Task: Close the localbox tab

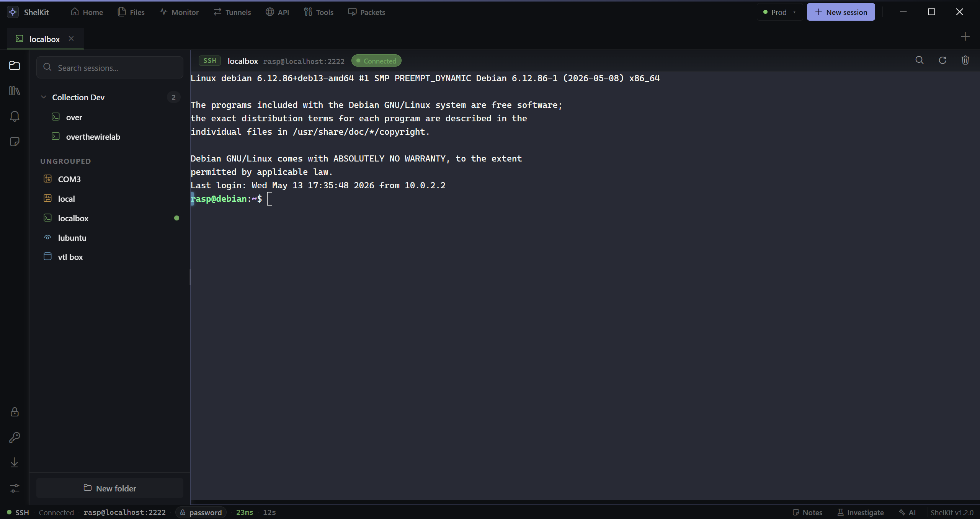Action: point(71,39)
